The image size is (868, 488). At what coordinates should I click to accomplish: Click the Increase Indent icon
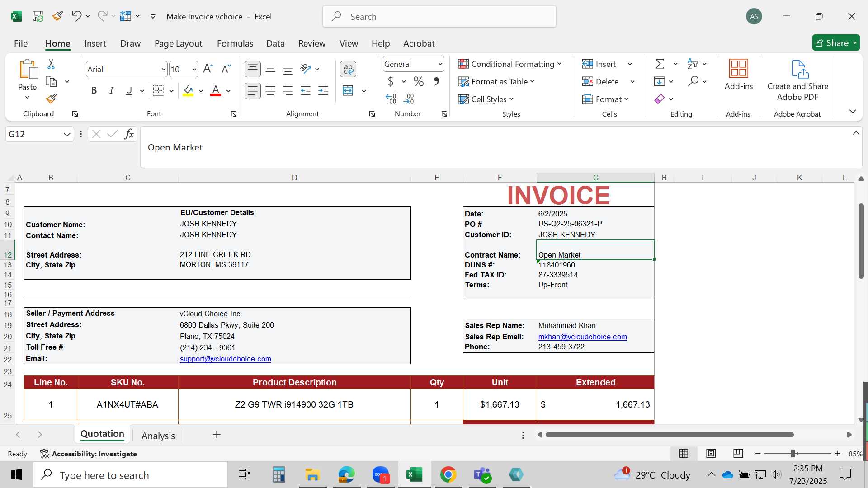(323, 91)
